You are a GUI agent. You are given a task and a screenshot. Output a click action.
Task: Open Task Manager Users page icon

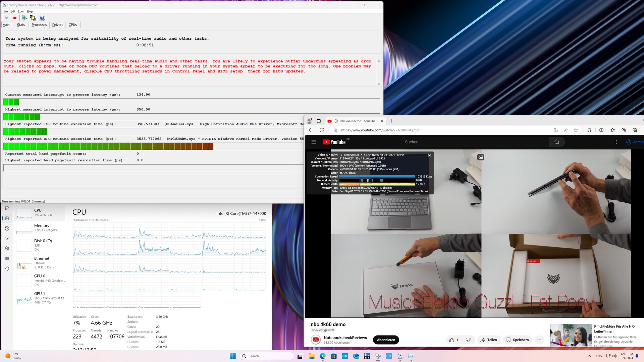[7, 248]
